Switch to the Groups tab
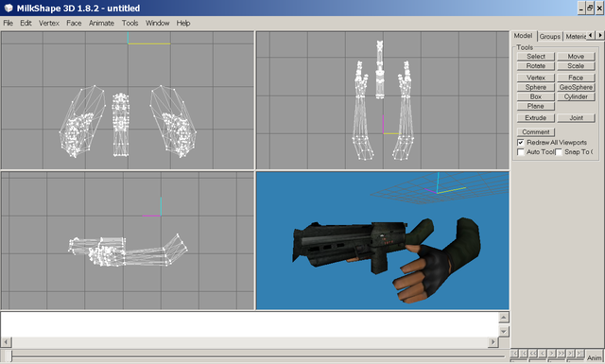This screenshot has height=364, width=605. pos(550,36)
